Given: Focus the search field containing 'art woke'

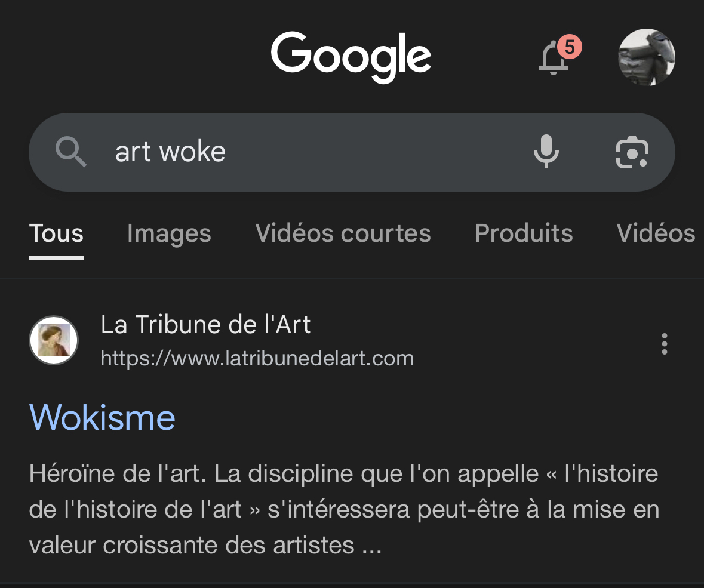Looking at the screenshot, I should click(299, 152).
